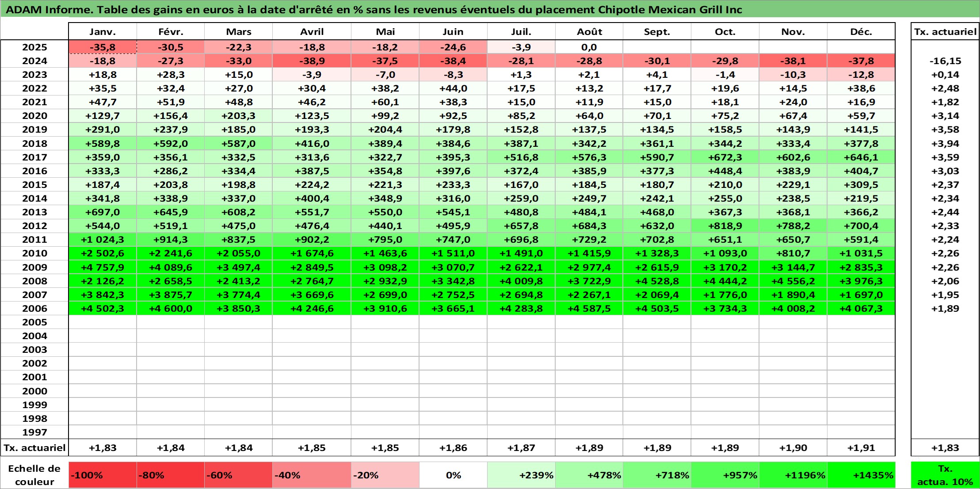
Task: Select the -20% pale red swatch
Action: (x=385, y=475)
